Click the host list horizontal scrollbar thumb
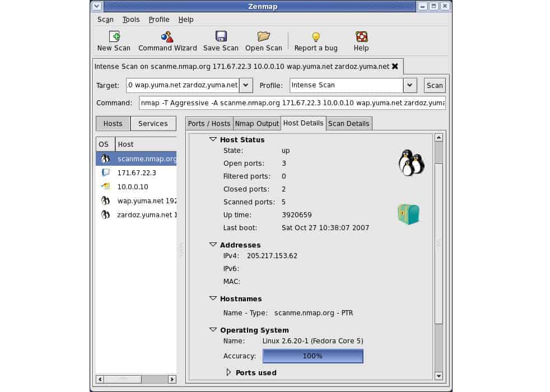550x392 pixels. (123, 379)
